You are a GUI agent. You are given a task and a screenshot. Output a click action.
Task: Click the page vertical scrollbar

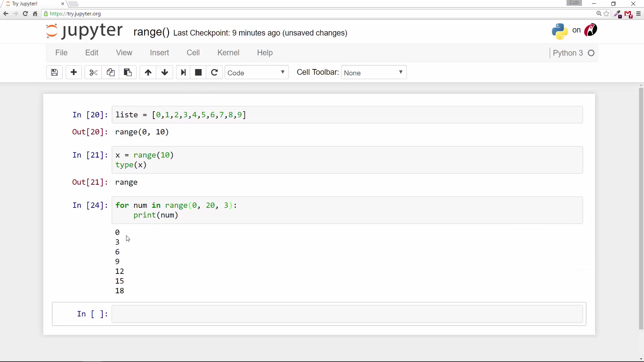click(x=641, y=208)
